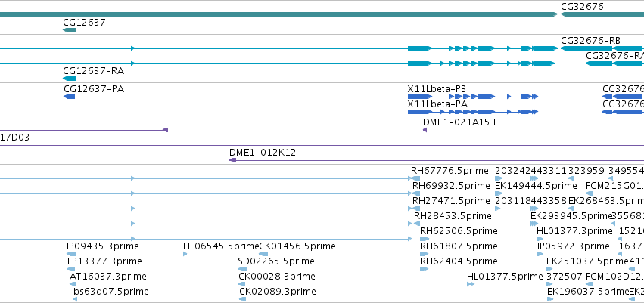644x303 pixels.
Task: Select the CG12637-RA transcript label
Action: [94, 71]
